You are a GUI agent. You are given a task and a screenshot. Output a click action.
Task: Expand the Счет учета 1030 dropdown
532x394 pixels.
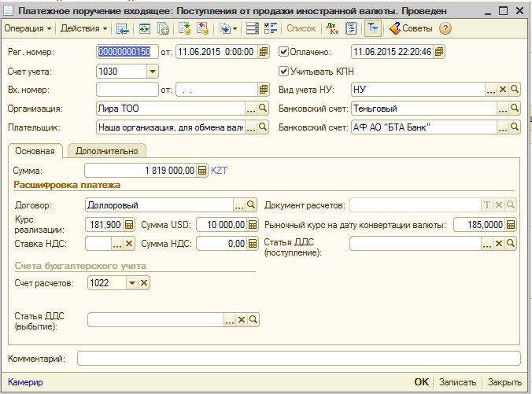point(153,72)
